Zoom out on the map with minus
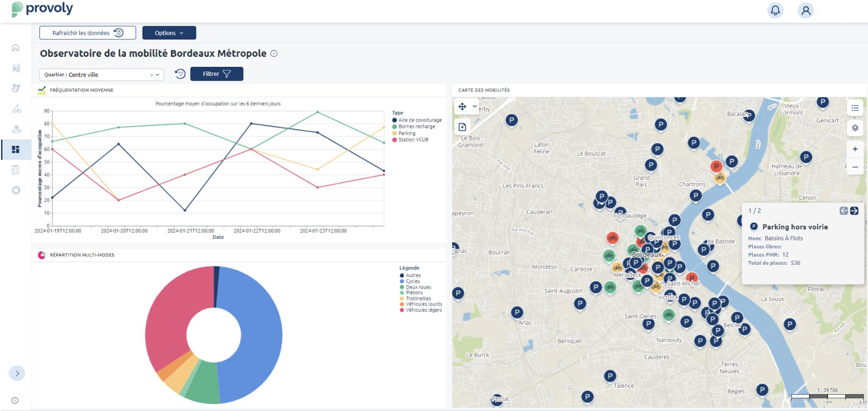The width and height of the screenshot is (868, 411). tap(855, 167)
